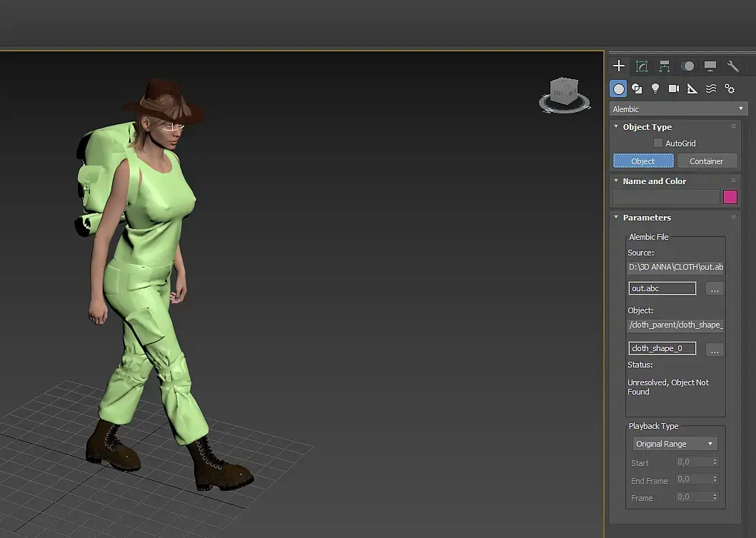The height and width of the screenshot is (538, 756).
Task: Click the Container button
Action: pyautogui.click(x=706, y=161)
